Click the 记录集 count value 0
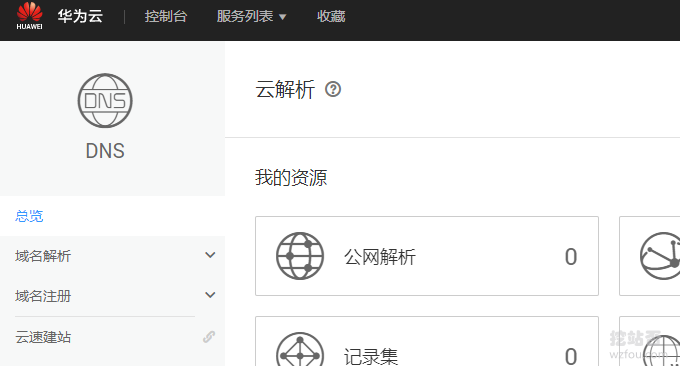 pos(571,356)
